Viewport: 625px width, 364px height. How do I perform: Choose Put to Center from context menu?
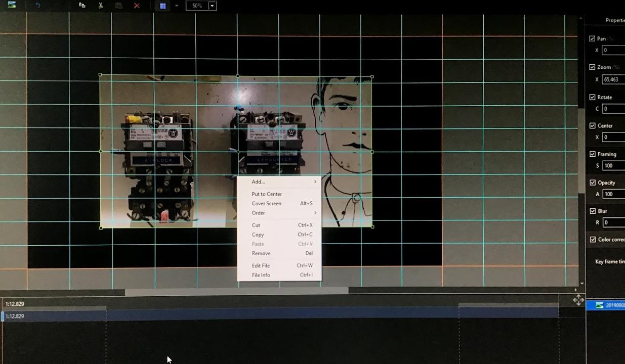267,194
